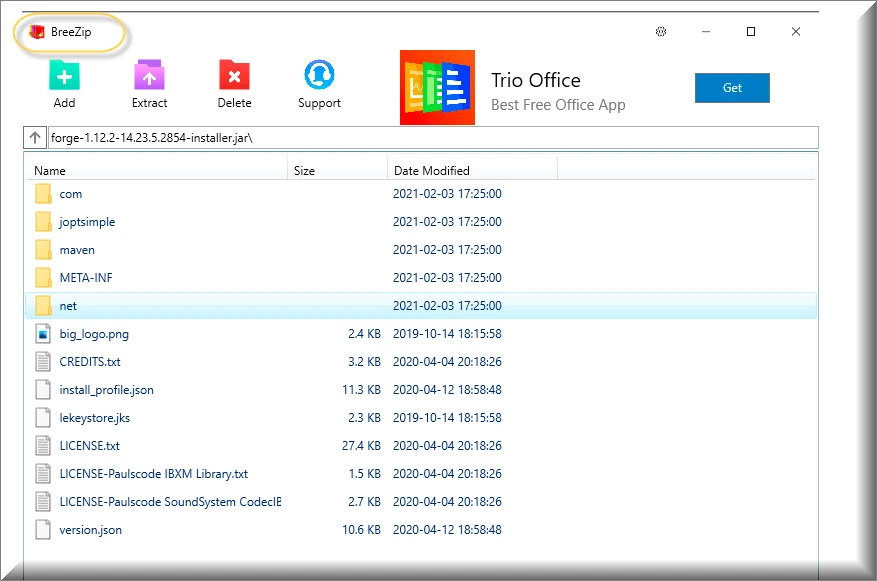Click the Paulscode SoundSystem file icon
Viewport: 877px width, 581px height.
pyautogui.click(x=43, y=502)
